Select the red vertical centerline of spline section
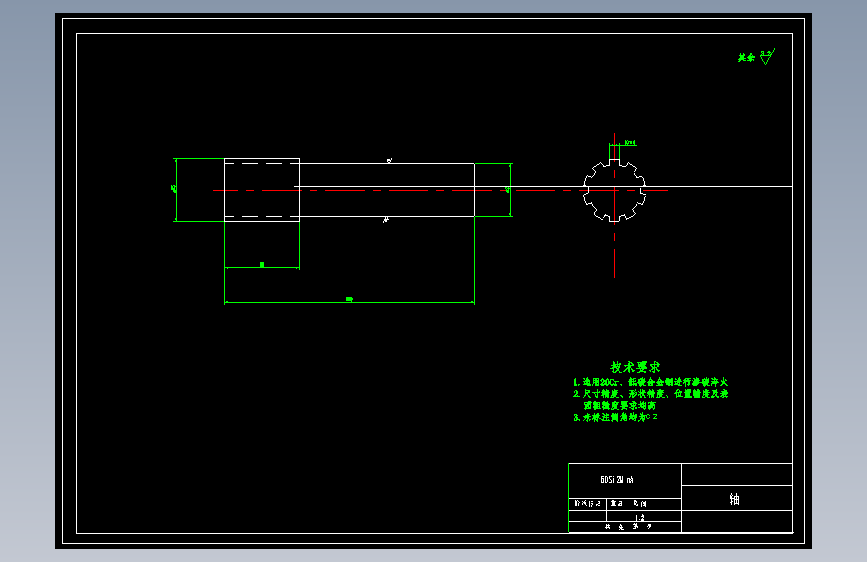Image resolution: width=867 pixels, height=562 pixels. coord(614,205)
